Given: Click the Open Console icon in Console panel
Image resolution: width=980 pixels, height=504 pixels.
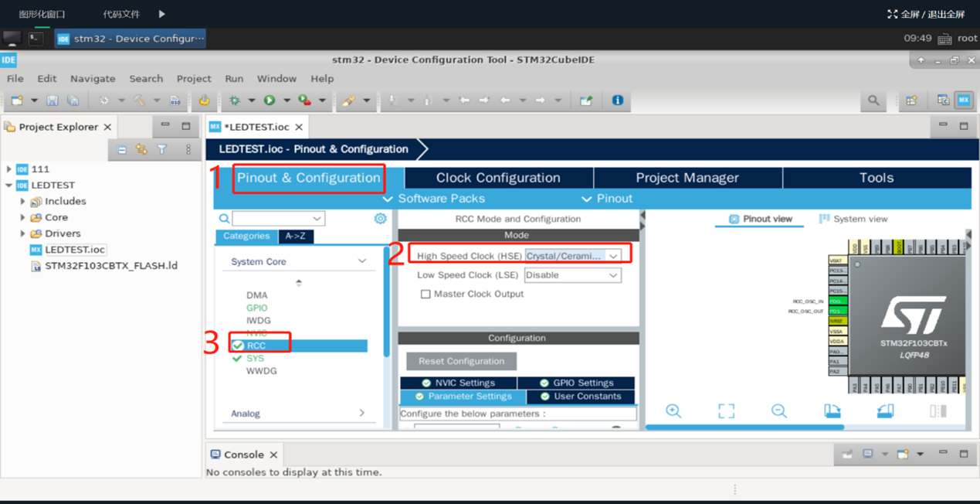Looking at the screenshot, I should click(x=902, y=455).
